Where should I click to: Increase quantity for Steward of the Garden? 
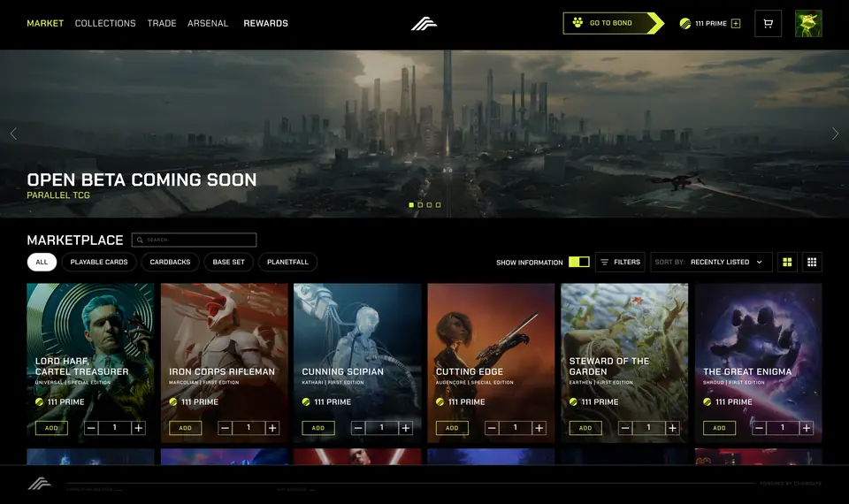(672, 428)
